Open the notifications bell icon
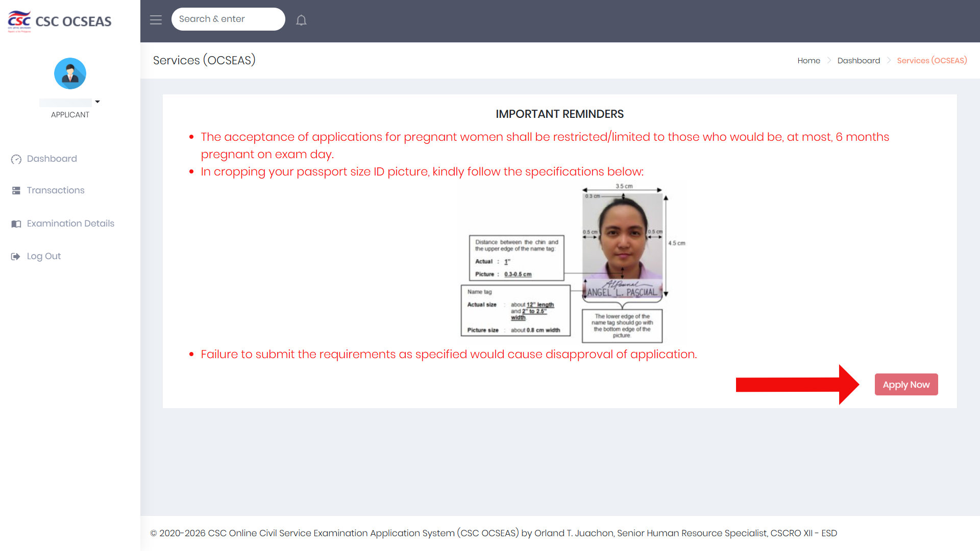The width and height of the screenshot is (980, 551). (x=301, y=20)
